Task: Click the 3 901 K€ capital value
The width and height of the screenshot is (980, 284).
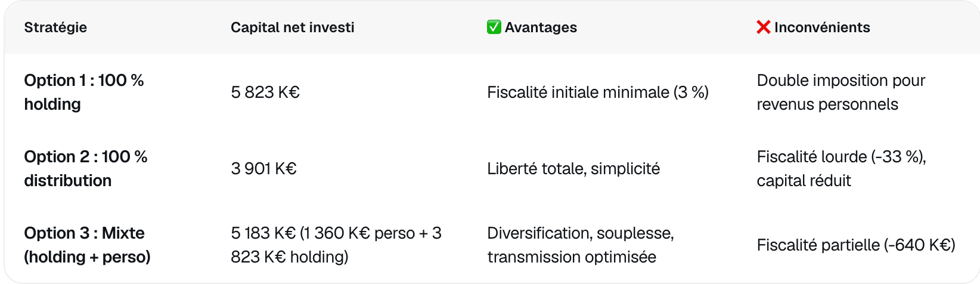Action: [263, 169]
